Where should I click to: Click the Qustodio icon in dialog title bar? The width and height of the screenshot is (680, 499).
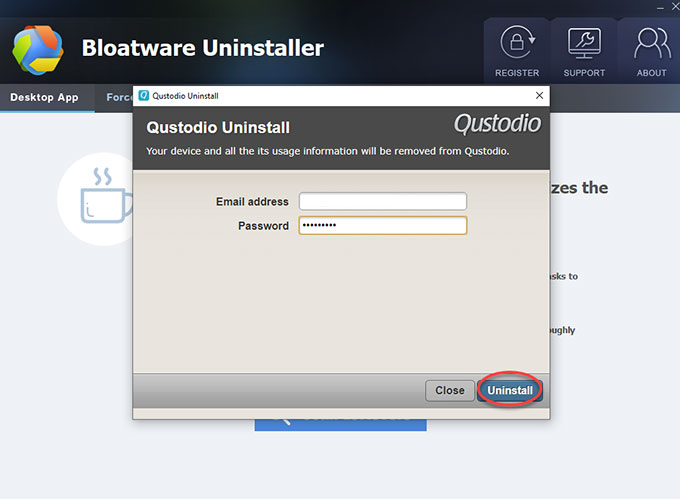click(x=144, y=95)
